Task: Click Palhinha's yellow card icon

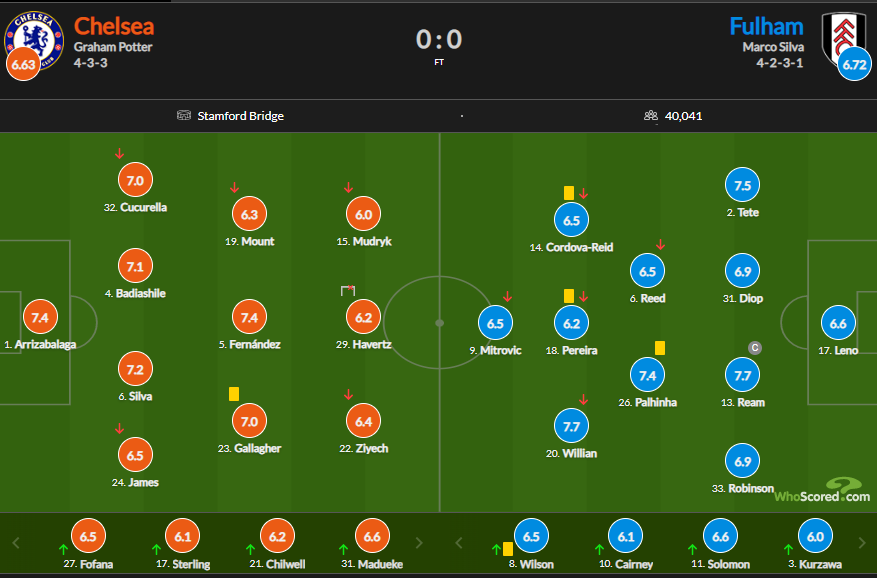Action: tap(660, 347)
